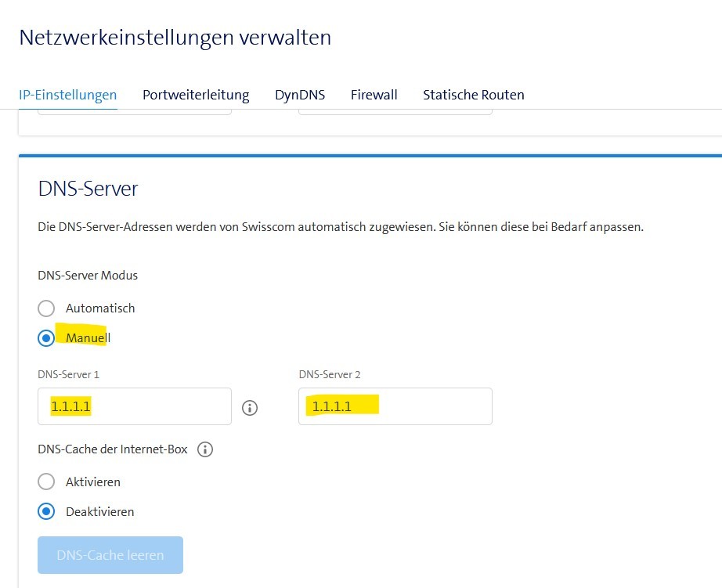Click the DNS-Server Modus label
The image size is (722, 588).
tap(88, 276)
